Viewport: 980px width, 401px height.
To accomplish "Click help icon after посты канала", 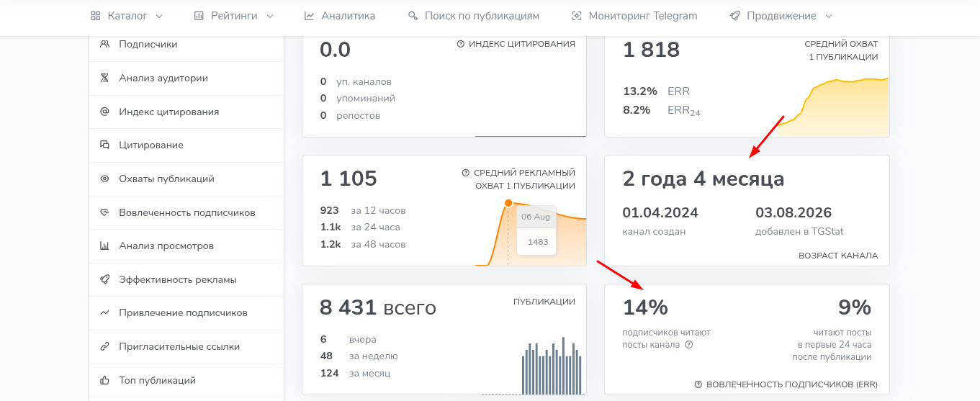I will point(689,344).
